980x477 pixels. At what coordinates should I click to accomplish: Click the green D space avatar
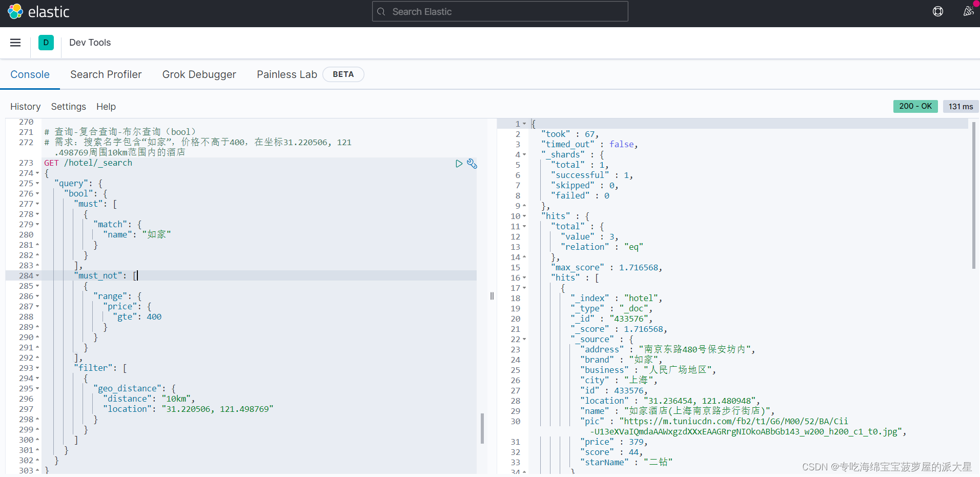tap(46, 43)
